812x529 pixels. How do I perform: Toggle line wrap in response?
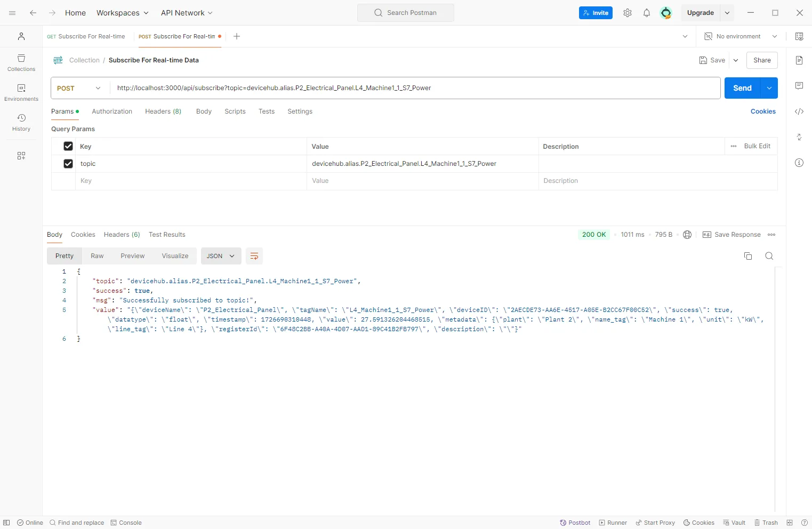coord(254,256)
